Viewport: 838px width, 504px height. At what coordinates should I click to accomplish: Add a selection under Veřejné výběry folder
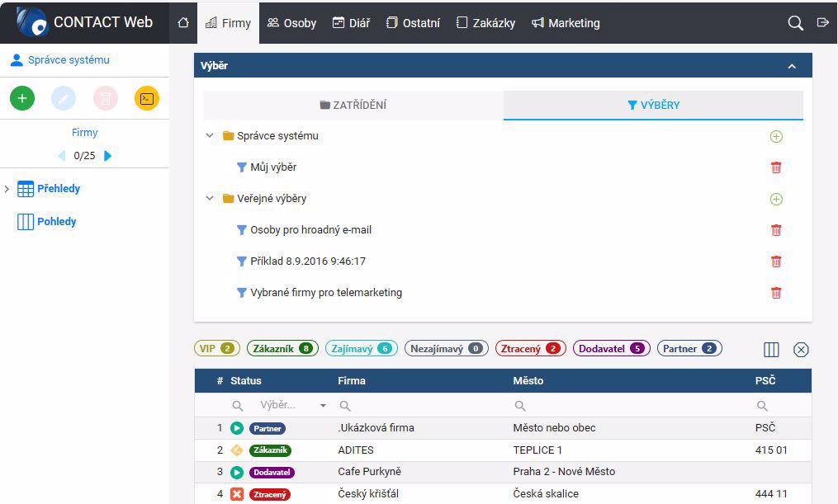click(776, 199)
